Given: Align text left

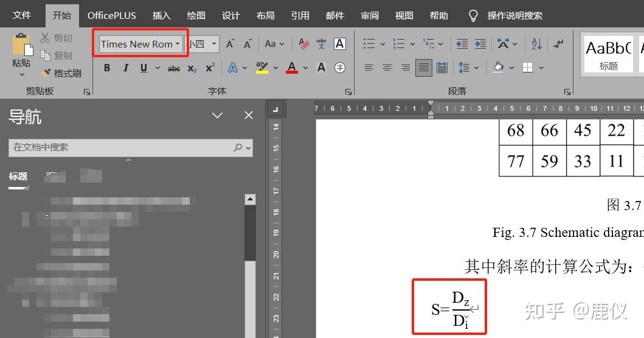Looking at the screenshot, I should (369, 68).
